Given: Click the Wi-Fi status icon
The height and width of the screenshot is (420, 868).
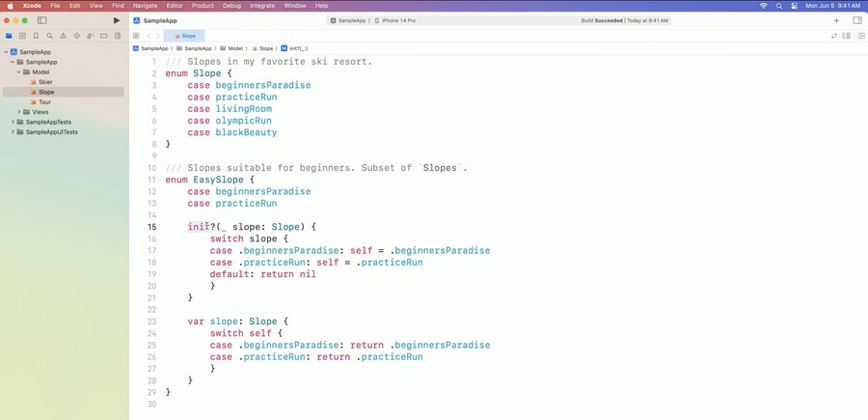Looking at the screenshot, I should [764, 6].
